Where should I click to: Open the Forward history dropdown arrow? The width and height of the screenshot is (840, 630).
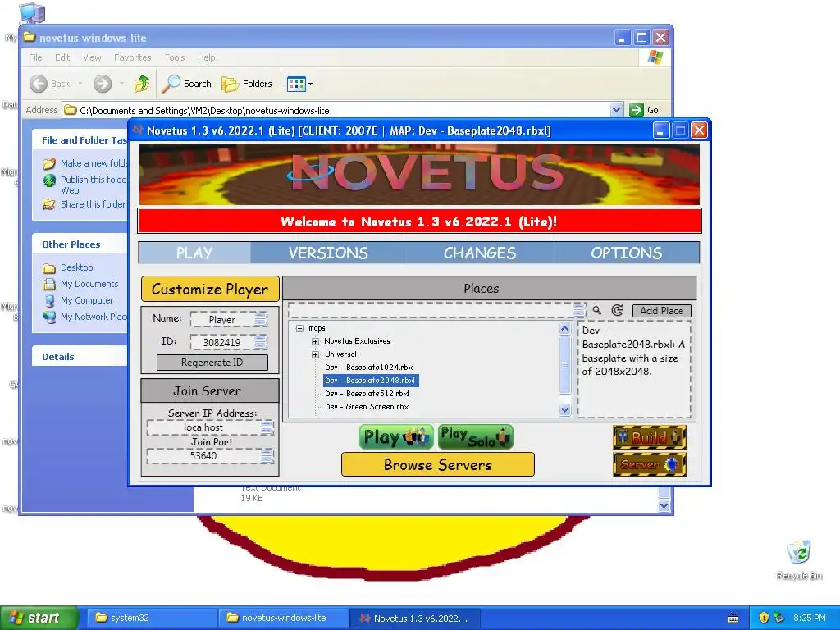pos(121,84)
